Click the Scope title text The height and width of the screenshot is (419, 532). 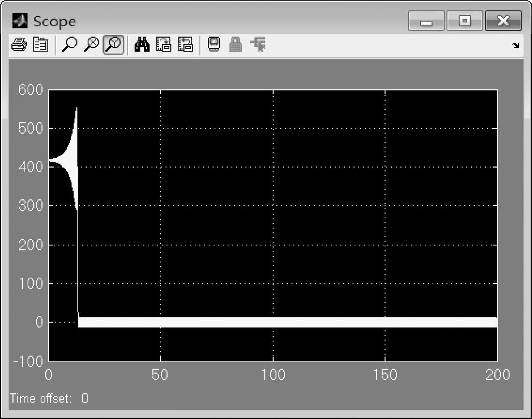(x=55, y=21)
